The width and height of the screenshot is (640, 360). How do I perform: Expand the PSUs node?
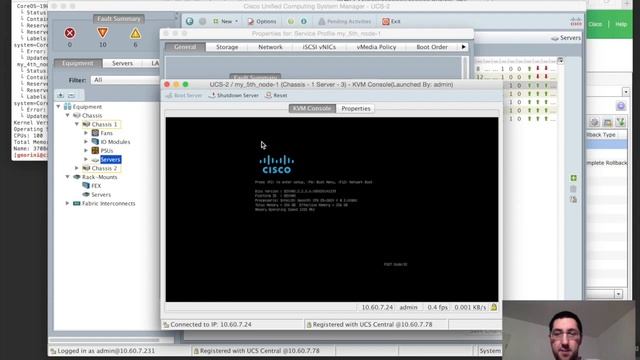pos(86,151)
